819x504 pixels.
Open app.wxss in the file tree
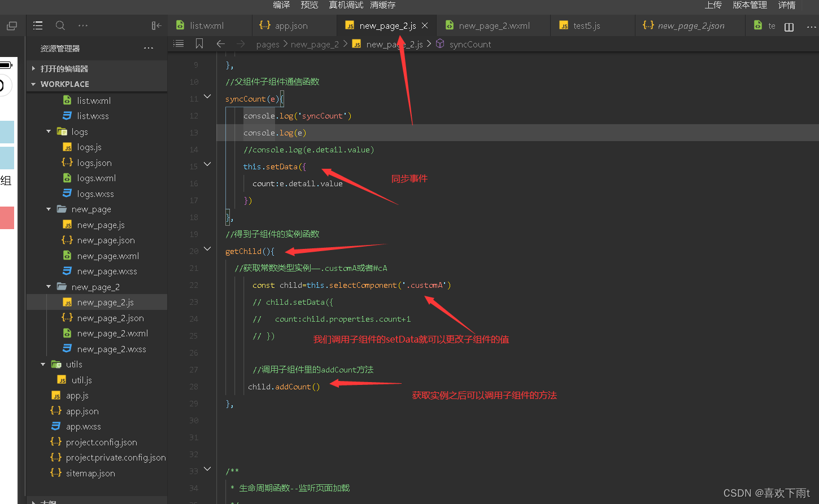tap(83, 427)
